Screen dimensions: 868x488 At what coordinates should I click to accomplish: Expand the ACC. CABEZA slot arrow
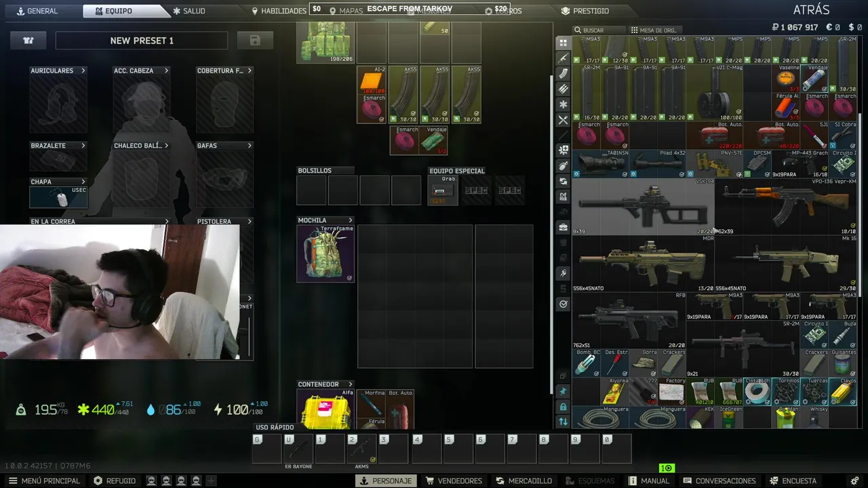point(166,70)
